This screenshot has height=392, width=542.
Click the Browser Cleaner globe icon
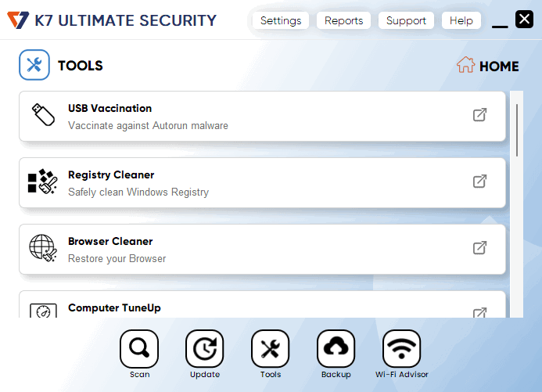pyautogui.click(x=43, y=248)
